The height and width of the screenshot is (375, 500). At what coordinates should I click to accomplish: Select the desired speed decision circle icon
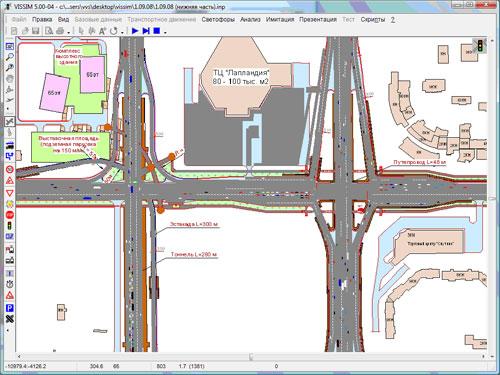tap(10, 169)
